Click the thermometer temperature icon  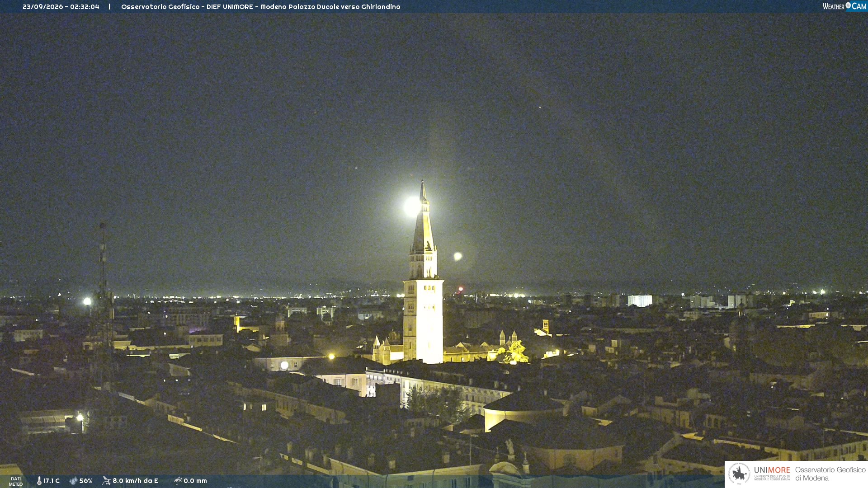click(39, 481)
